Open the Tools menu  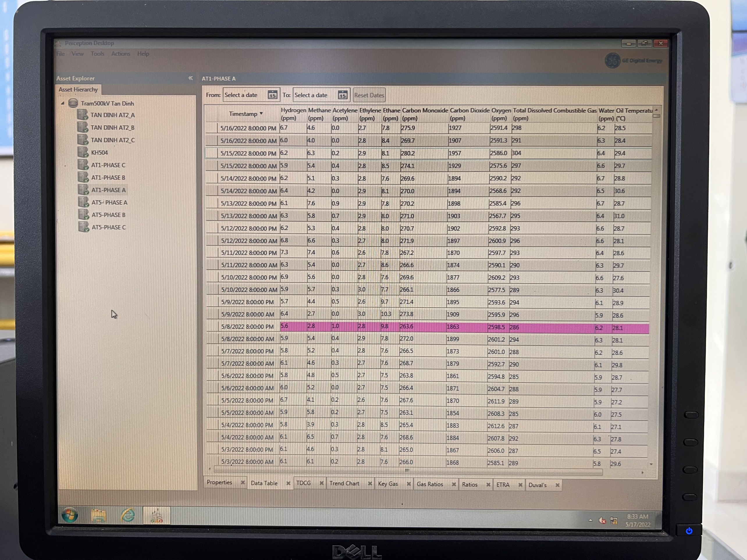(97, 54)
